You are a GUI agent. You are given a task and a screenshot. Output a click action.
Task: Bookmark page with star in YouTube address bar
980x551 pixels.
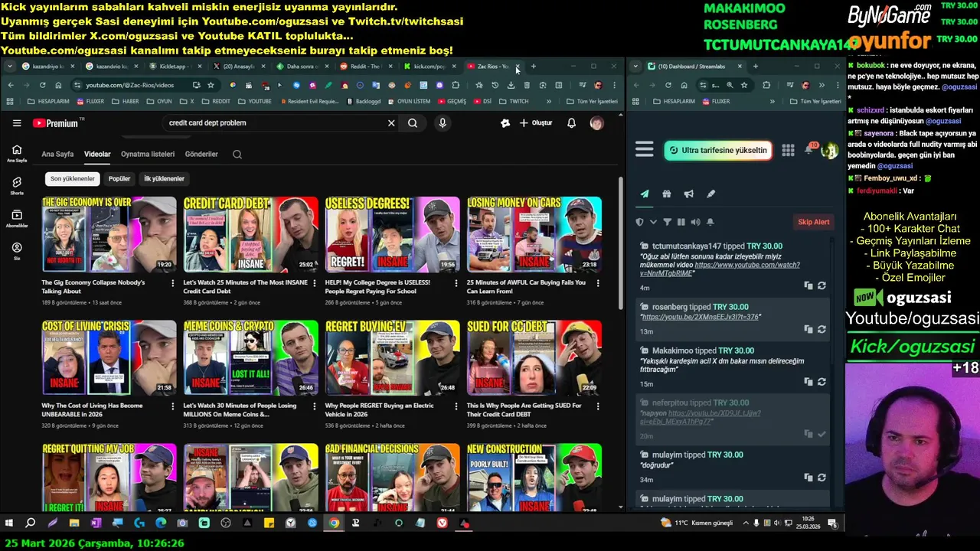[x=211, y=85]
